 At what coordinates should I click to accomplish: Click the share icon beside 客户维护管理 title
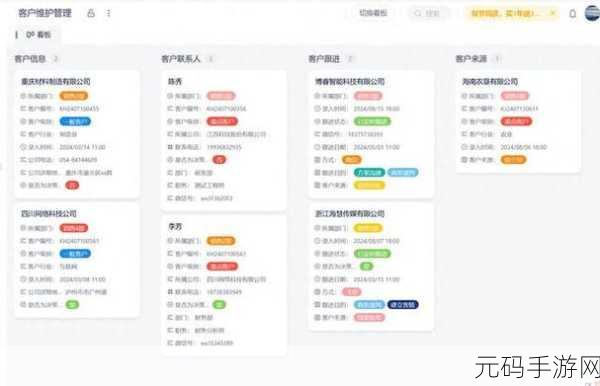91,13
